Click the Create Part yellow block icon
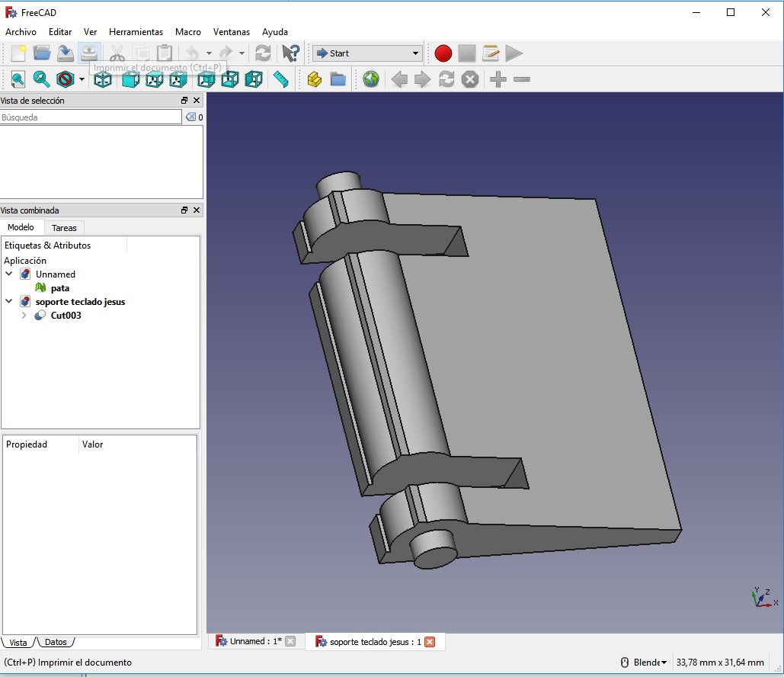Screen dimensions: 784x677 click(314, 79)
